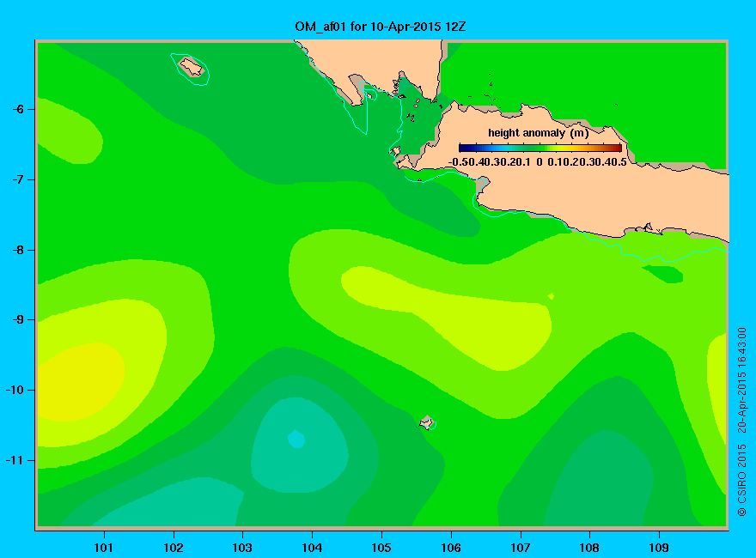Click longitude label '108' on the x-axis
Image resolution: width=756 pixels, height=558 pixels.
[589, 548]
